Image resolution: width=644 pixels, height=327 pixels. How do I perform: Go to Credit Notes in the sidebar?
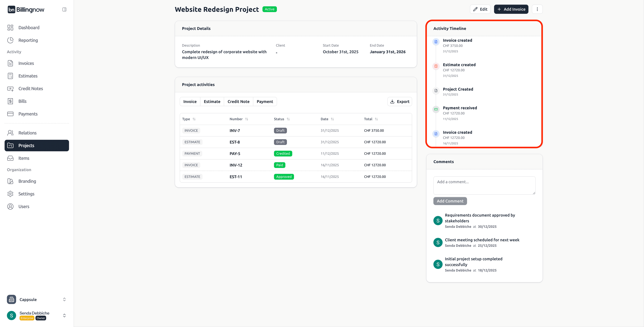click(31, 89)
